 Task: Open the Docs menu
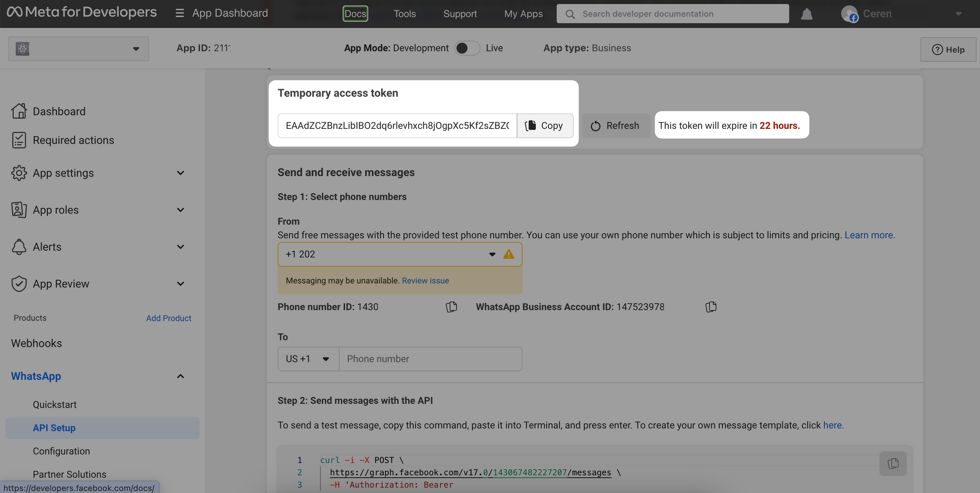[355, 13]
